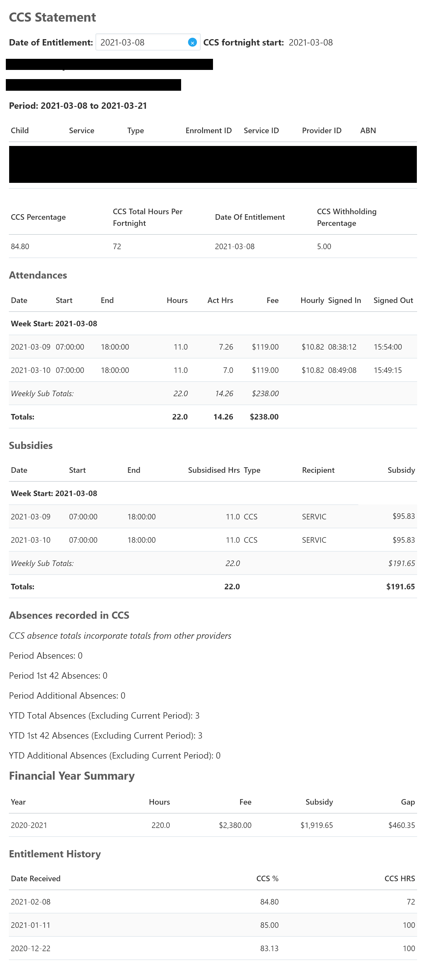
Task: Click the CCS Statement heading
Action: pyautogui.click(x=52, y=17)
